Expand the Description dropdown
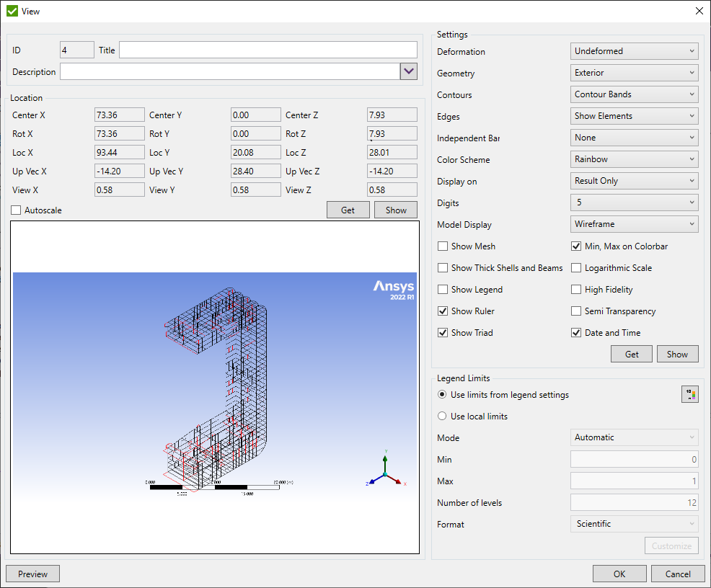 click(x=409, y=71)
